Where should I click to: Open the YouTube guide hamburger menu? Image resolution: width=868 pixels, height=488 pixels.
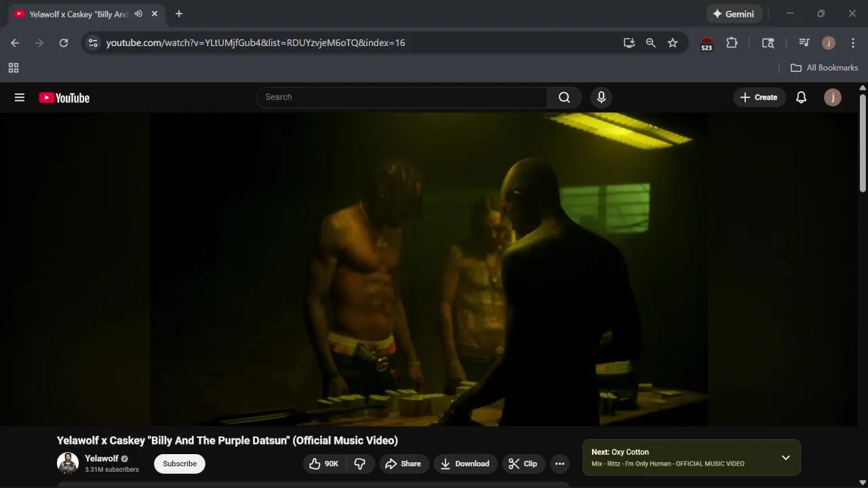coord(20,98)
